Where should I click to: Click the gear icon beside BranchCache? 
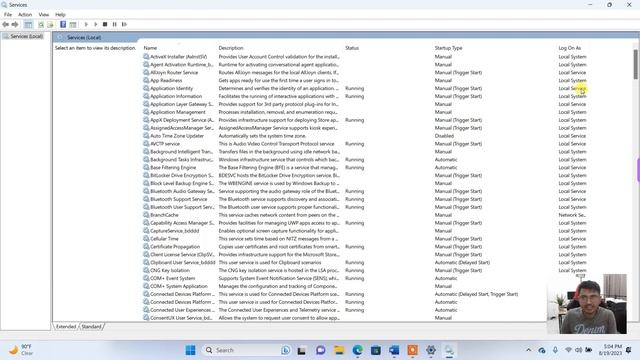(146, 215)
